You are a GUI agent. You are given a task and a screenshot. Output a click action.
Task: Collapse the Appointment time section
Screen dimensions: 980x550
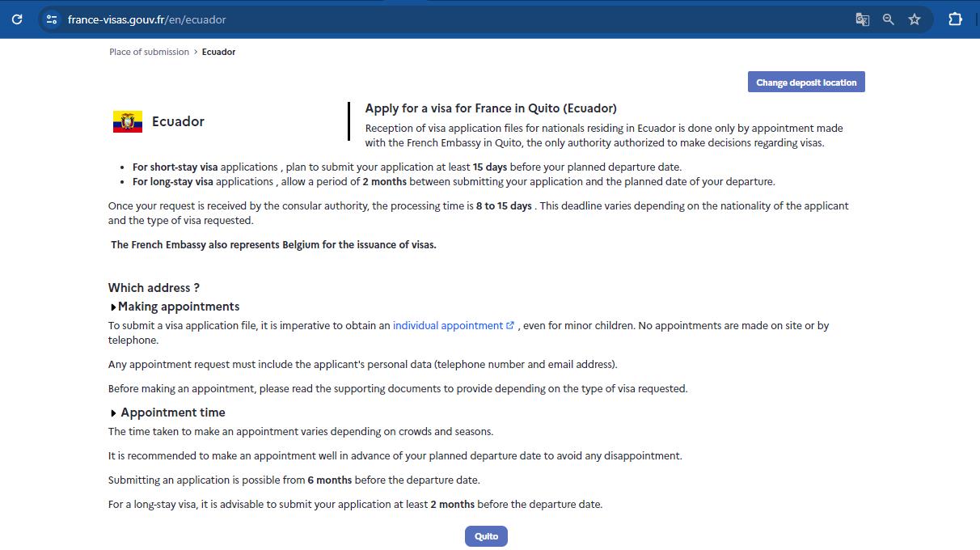tap(113, 413)
